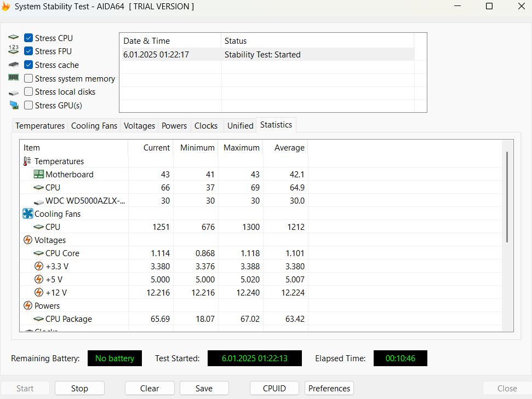This screenshot has height=399, width=532.
Task: Maximize the AIDA64 window
Action: click(489, 6)
